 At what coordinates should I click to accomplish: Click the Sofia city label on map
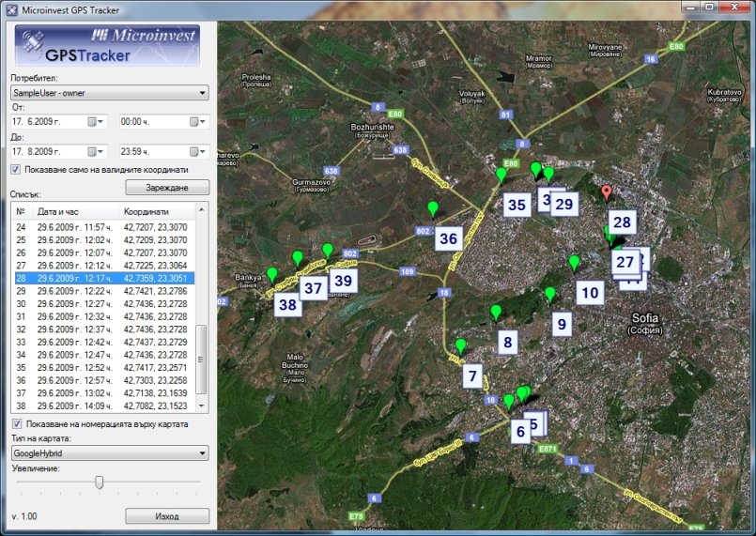644,324
